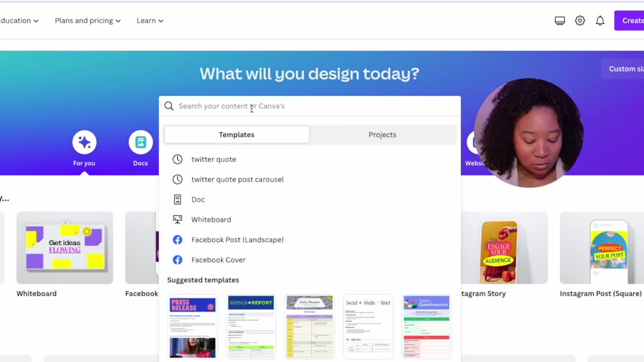Open the Press Release template thumbnail

click(193, 327)
